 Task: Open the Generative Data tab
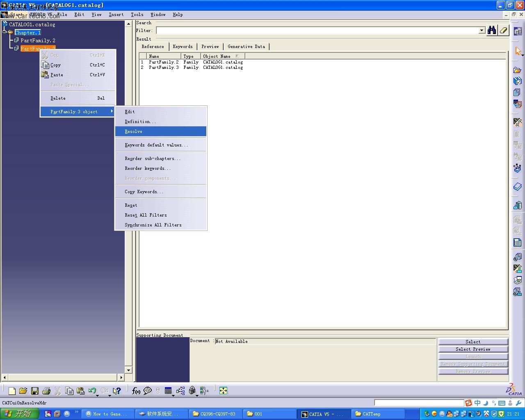tap(246, 47)
